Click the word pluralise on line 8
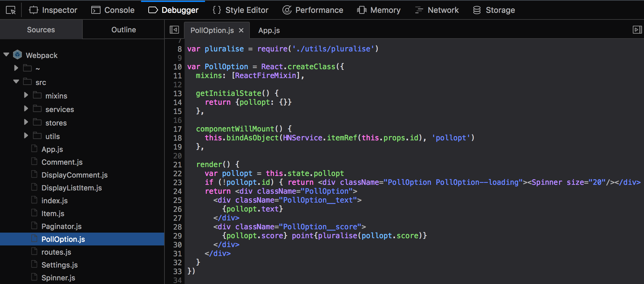The width and height of the screenshot is (644, 284). (x=224, y=49)
